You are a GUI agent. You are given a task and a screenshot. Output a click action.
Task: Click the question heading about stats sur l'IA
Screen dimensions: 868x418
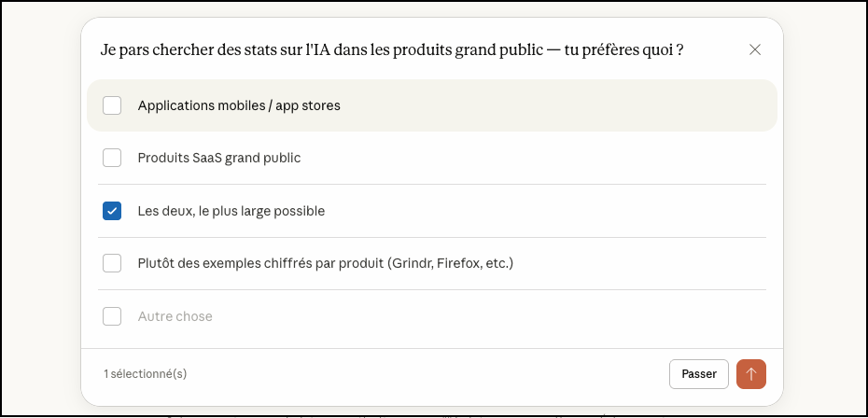click(392, 49)
